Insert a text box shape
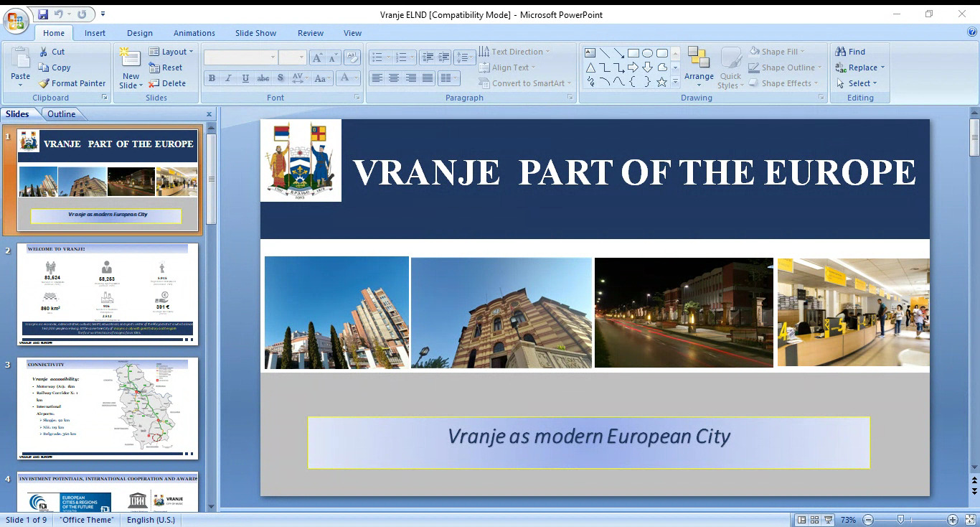Viewport: 980px width, 527px height. click(590, 53)
